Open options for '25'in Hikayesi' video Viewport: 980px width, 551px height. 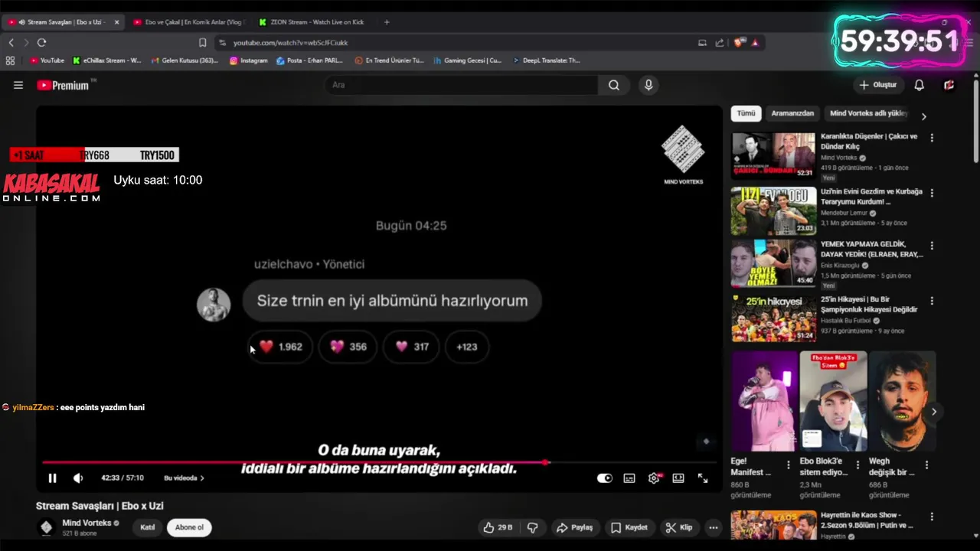pyautogui.click(x=932, y=301)
